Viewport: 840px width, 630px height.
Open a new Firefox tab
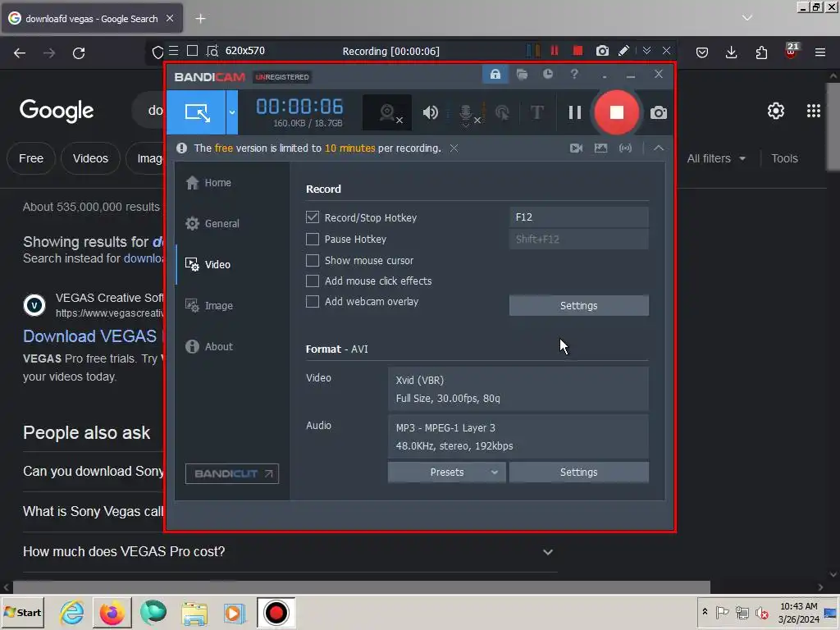coord(200,19)
